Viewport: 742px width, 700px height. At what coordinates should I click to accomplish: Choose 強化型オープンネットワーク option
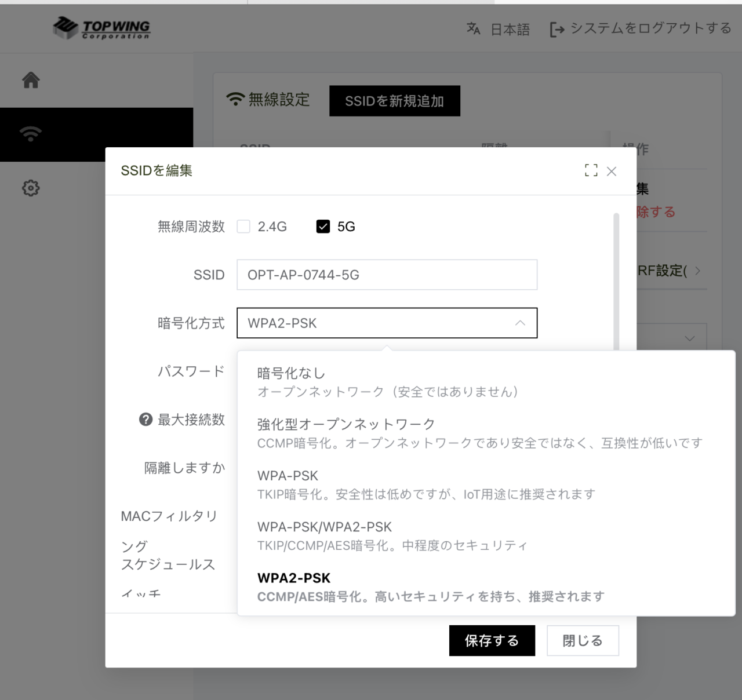tap(486, 433)
